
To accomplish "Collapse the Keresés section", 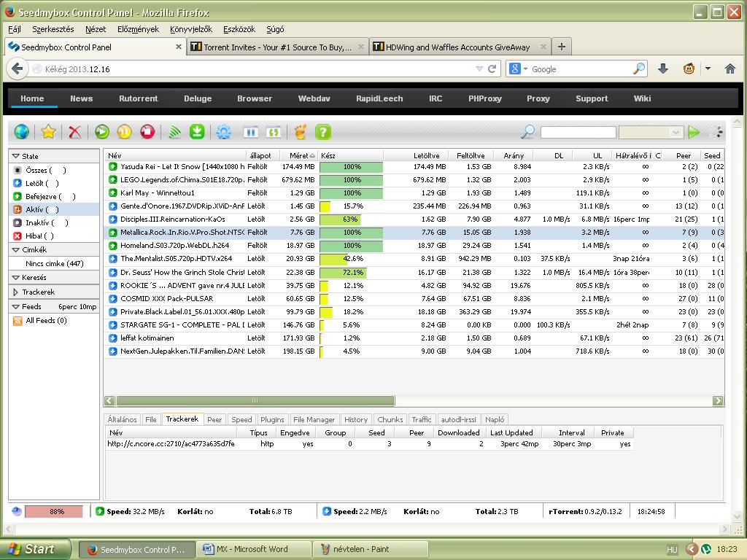I will point(16,277).
